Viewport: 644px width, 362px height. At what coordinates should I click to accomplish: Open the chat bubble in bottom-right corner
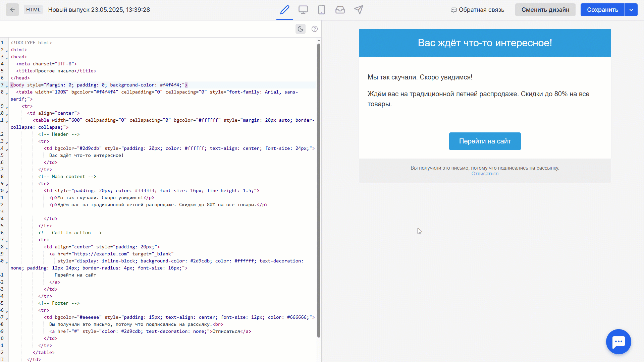coord(619,342)
